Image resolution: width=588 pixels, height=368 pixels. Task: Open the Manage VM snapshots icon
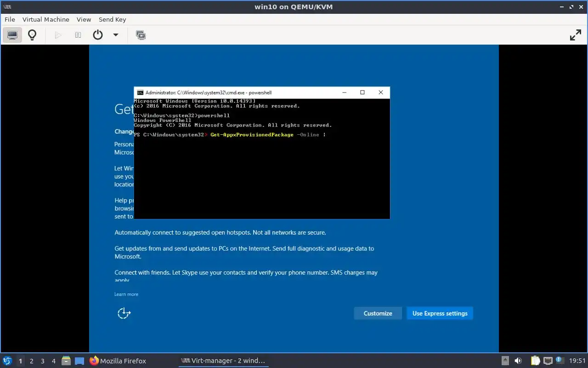(141, 35)
